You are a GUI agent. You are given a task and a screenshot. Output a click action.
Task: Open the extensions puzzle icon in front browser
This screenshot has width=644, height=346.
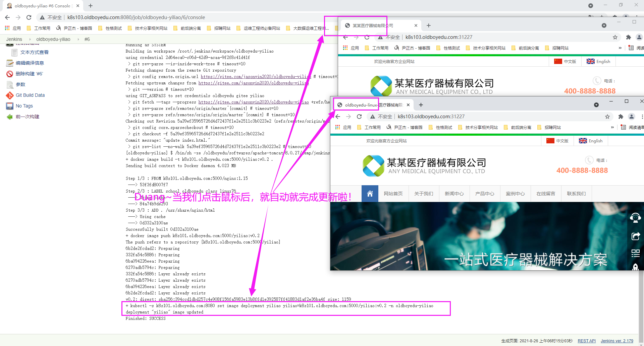pyautogui.click(x=621, y=117)
